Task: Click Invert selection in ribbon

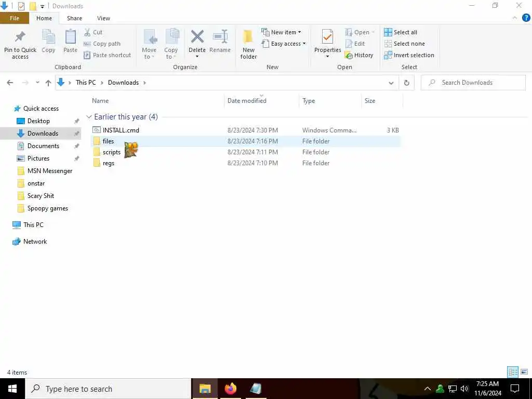Action: [409, 55]
